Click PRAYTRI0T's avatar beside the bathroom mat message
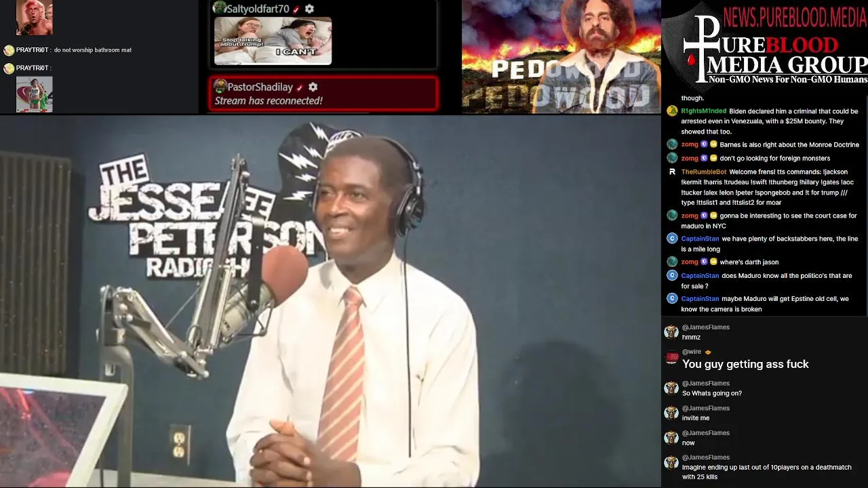The width and height of the screenshot is (868, 488). point(9,50)
